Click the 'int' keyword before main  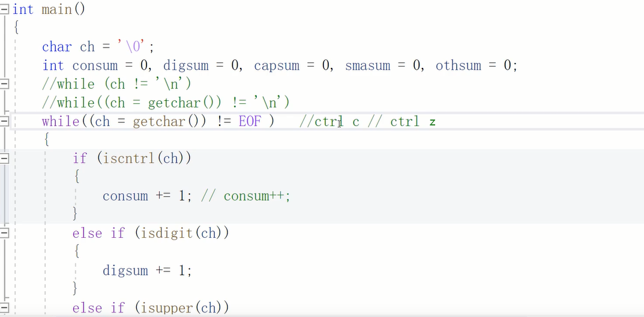[23, 10]
